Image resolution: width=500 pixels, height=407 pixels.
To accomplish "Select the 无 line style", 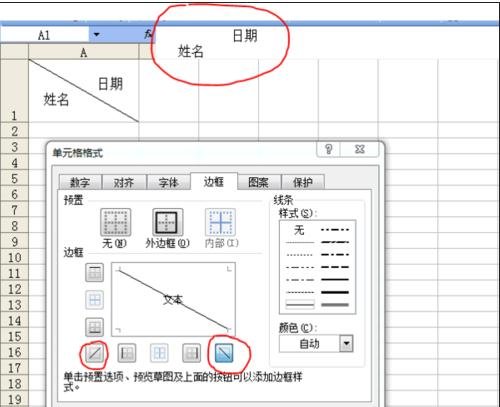I will (299, 230).
